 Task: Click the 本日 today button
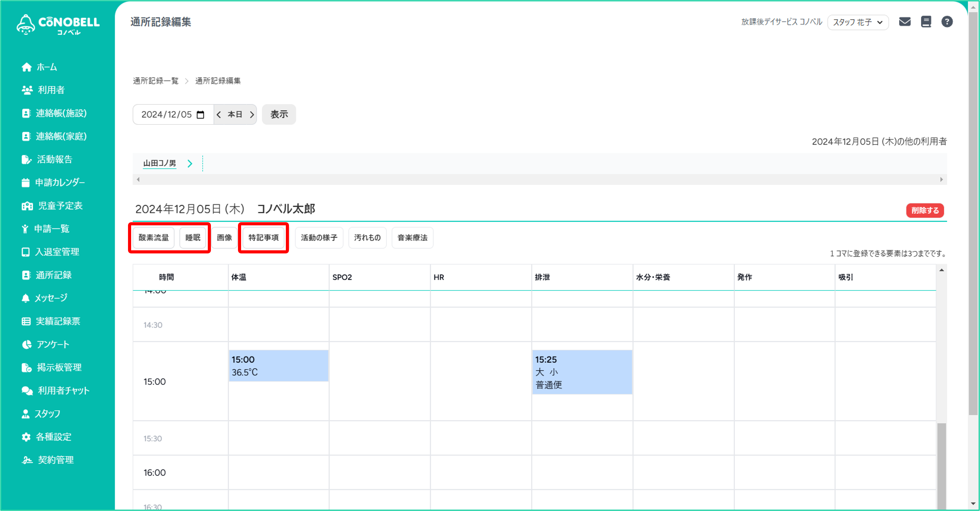click(235, 114)
